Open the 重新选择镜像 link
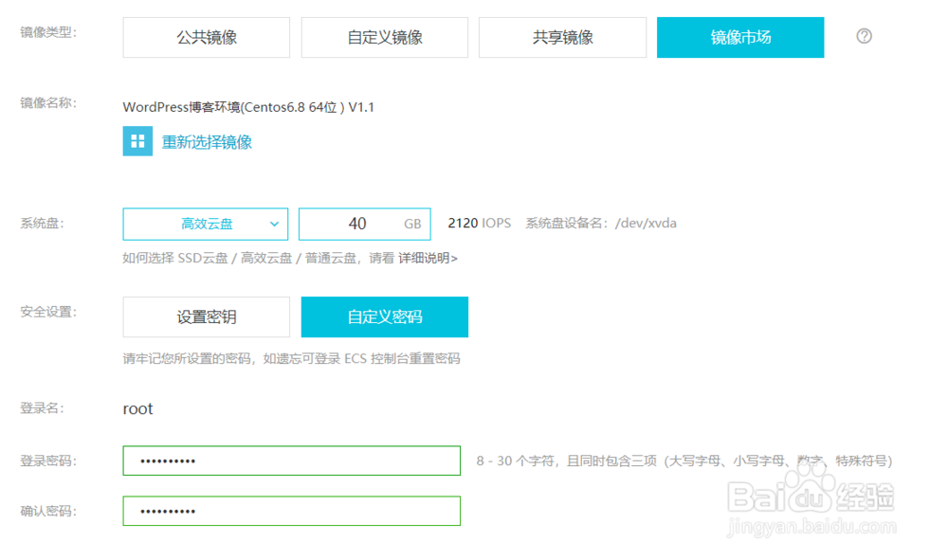Viewport: 948px width, 560px height. [x=207, y=142]
